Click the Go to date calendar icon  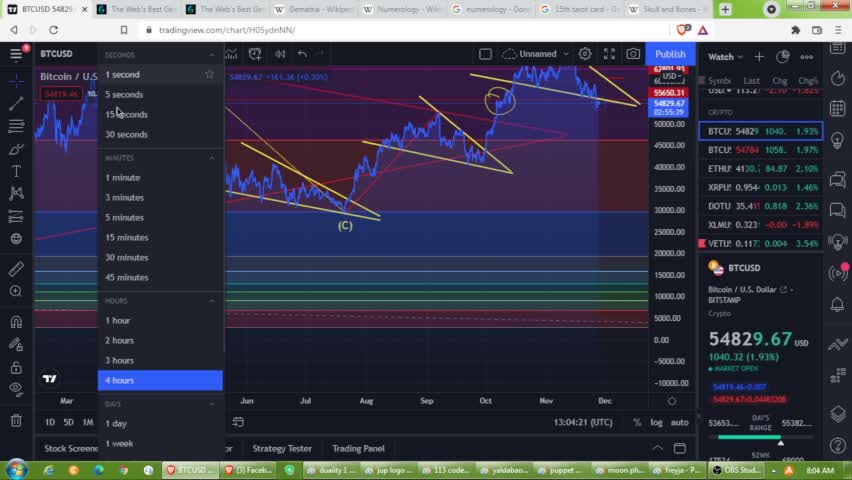[238, 422]
